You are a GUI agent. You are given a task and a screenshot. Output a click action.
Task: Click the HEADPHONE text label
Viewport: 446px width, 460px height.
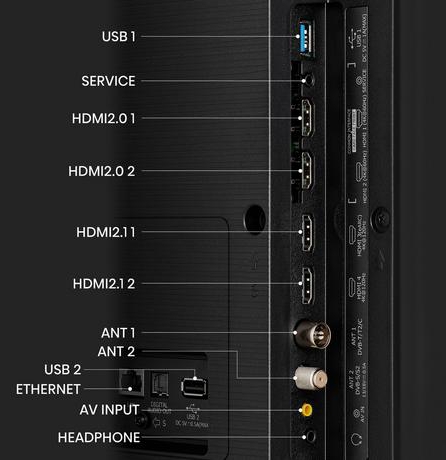click(x=99, y=437)
